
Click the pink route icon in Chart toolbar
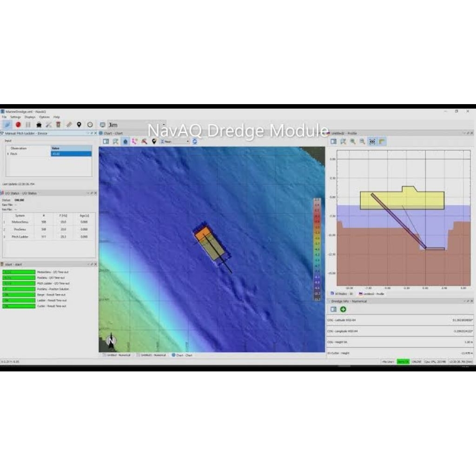point(134,141)
